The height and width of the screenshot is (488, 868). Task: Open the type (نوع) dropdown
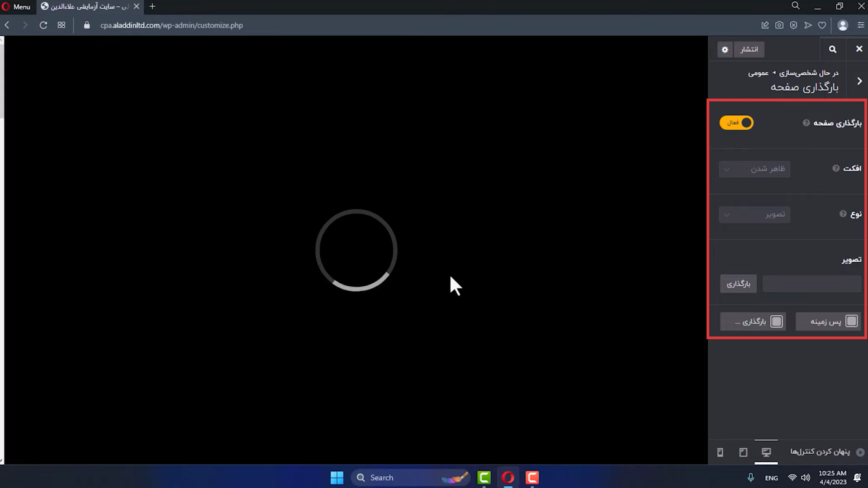pos(754,214)
